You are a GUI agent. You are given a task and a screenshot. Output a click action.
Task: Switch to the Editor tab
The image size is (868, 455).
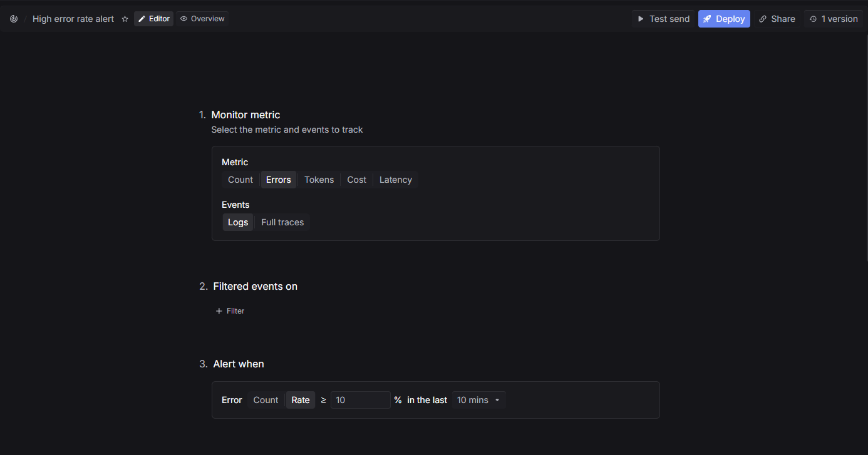pos(153,19)
